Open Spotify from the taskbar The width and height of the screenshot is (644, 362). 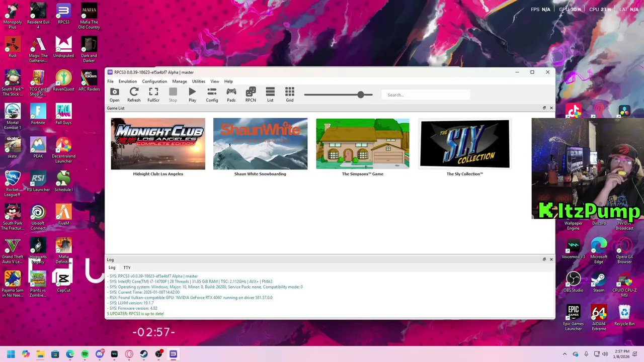tap(85, 354)
